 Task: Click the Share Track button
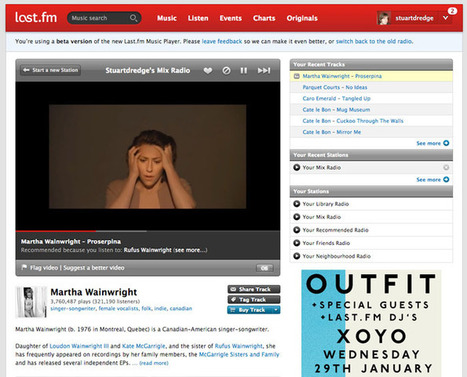point(254,289)
